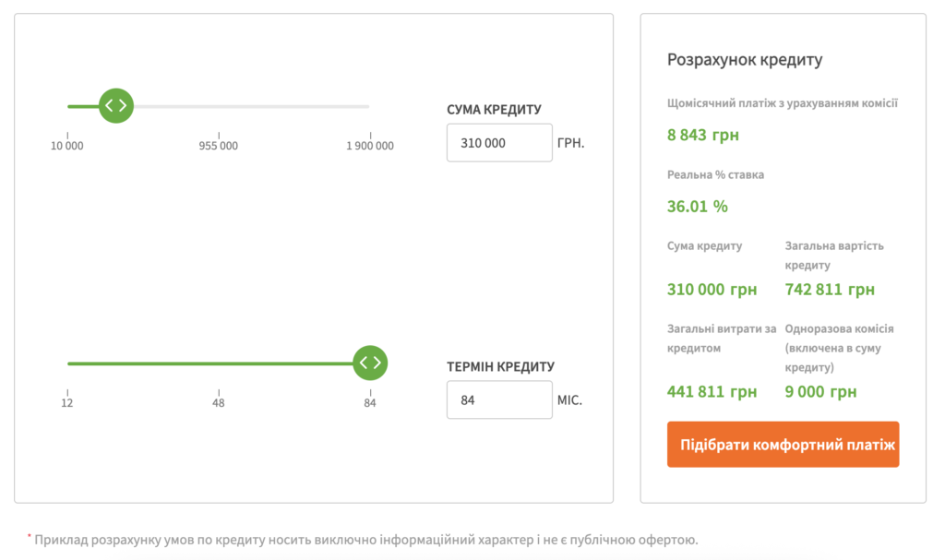Focus the loan amount input showing 310 000
945x560 pixels.
(499, 143)
